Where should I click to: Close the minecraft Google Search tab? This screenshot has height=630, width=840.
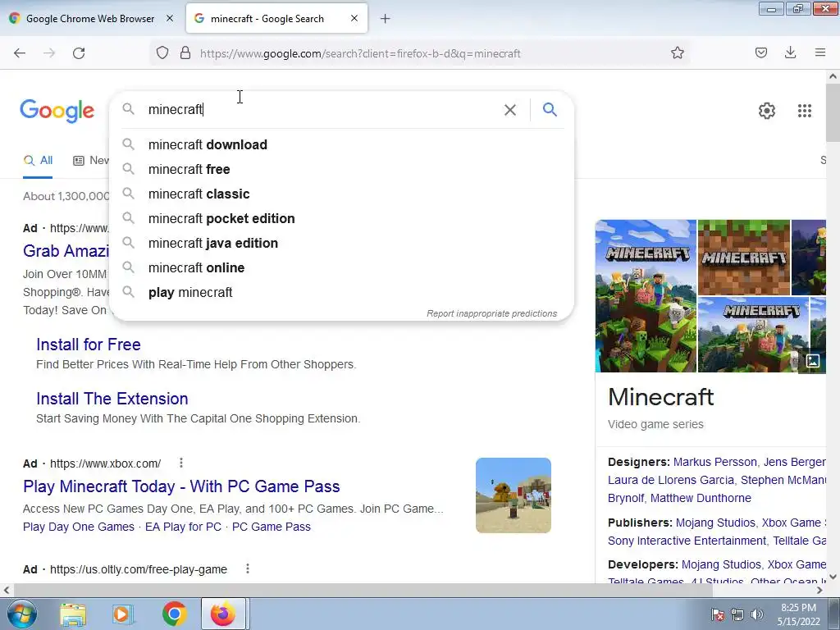(354, 18)
